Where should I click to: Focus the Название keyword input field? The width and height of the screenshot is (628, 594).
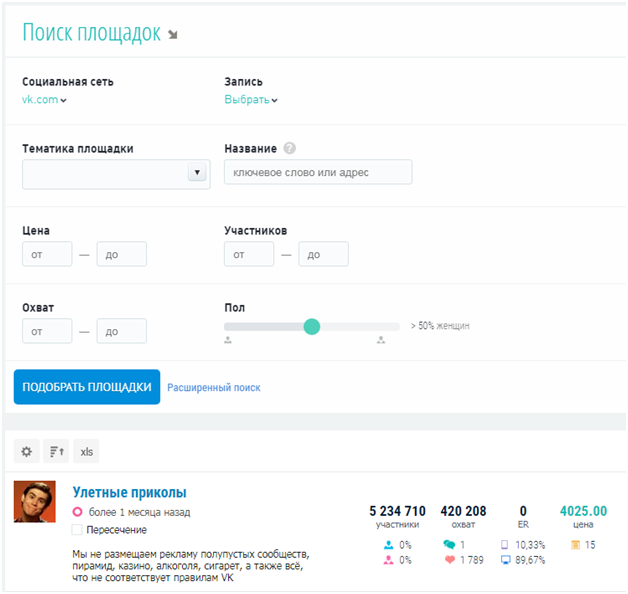click(318, 172)
